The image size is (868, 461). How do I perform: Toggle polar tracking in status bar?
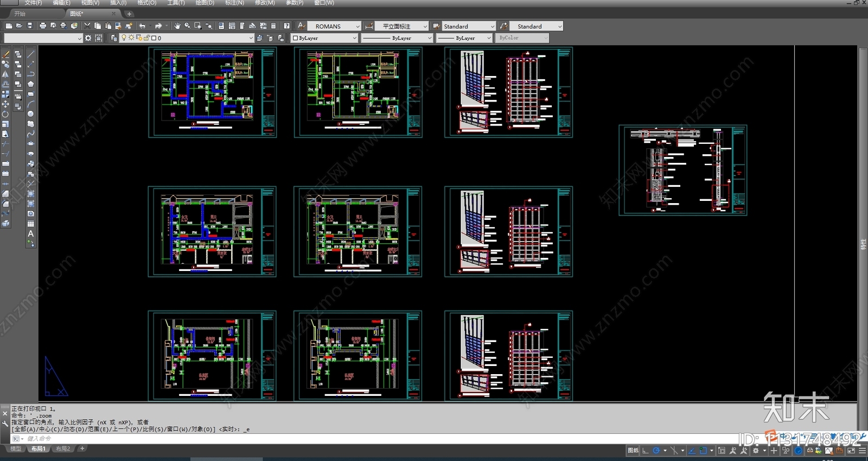pos(656,451)
